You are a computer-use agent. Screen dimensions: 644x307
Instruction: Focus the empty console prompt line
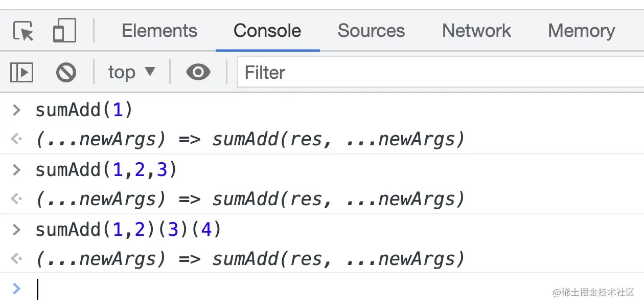[307, 289]
